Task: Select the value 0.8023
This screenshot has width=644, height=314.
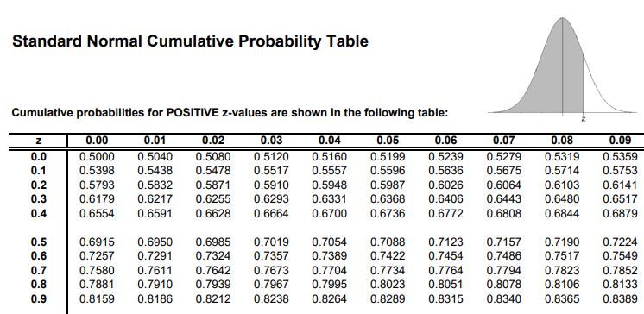Action: (388, 285)
